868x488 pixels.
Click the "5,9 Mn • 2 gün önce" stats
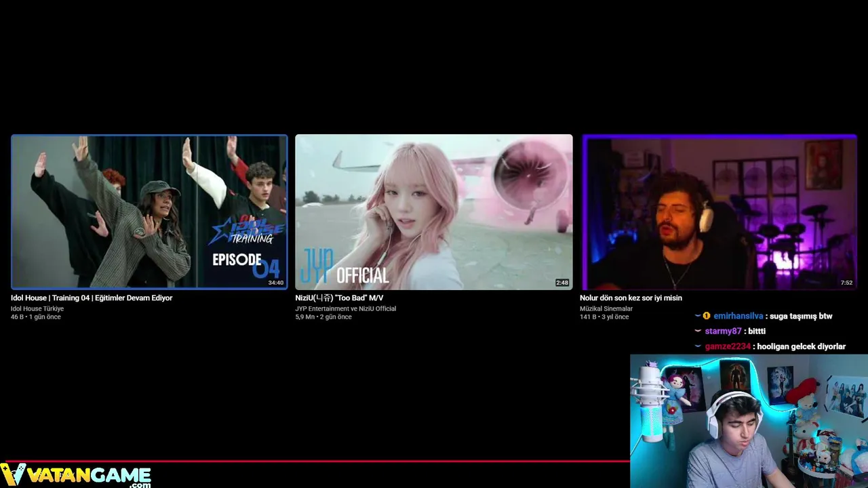click(323, 317)
